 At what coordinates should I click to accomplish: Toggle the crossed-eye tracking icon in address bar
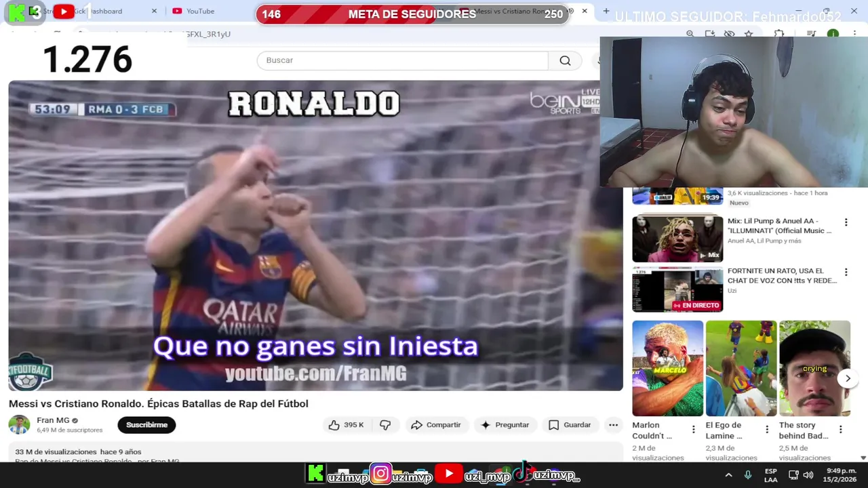tap(729, 34)
